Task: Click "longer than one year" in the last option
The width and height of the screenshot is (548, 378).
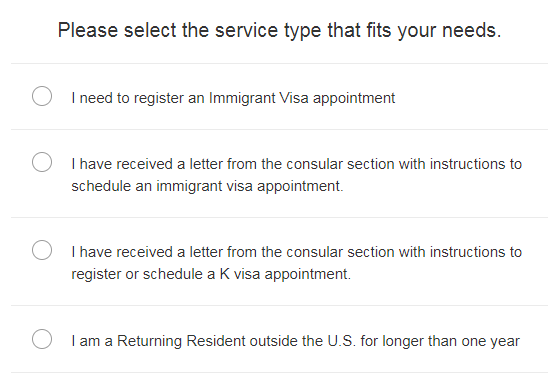Action: click(451, 341)
